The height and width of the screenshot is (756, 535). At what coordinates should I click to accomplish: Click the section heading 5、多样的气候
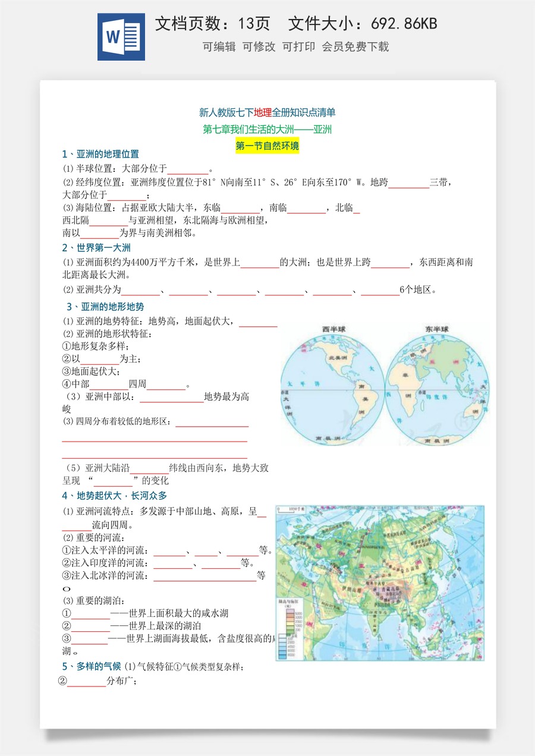(x=92, y=666)
